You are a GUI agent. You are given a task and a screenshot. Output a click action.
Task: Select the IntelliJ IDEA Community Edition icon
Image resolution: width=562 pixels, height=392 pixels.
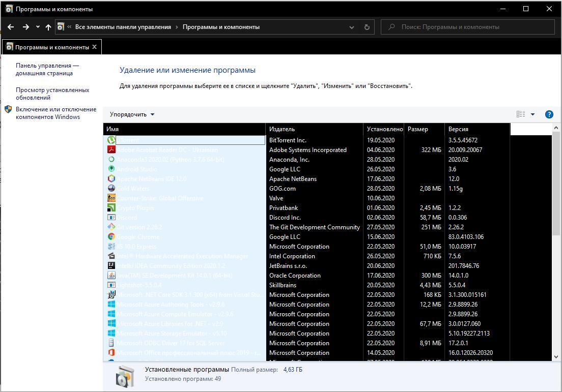pyautogui.click(x=111, y=265)
